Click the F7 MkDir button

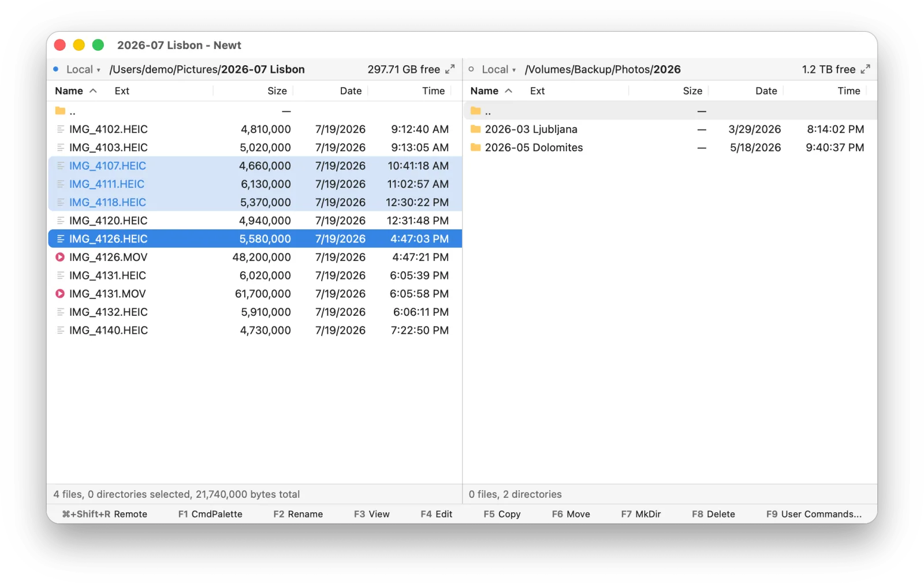tap(641, 514)
